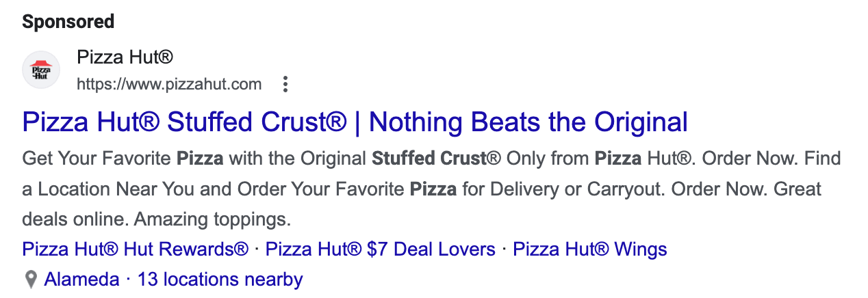Image resolution: width=868 pixels, height=298 pixels.
Task: View the 13 locations nearby link
Action: [220, 280]
